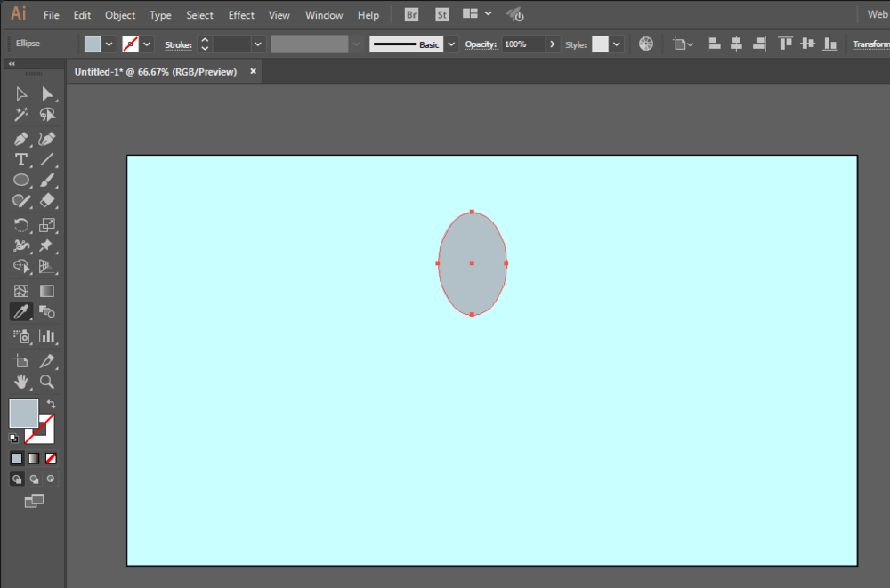Click the toolbox fill color swatch
890x588 pixels.
coord(24,413)
